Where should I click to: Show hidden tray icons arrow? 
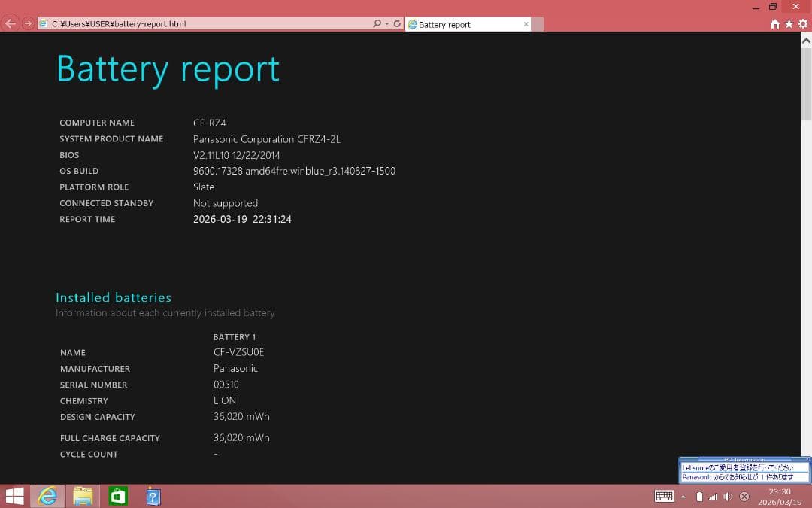point(683,497)
